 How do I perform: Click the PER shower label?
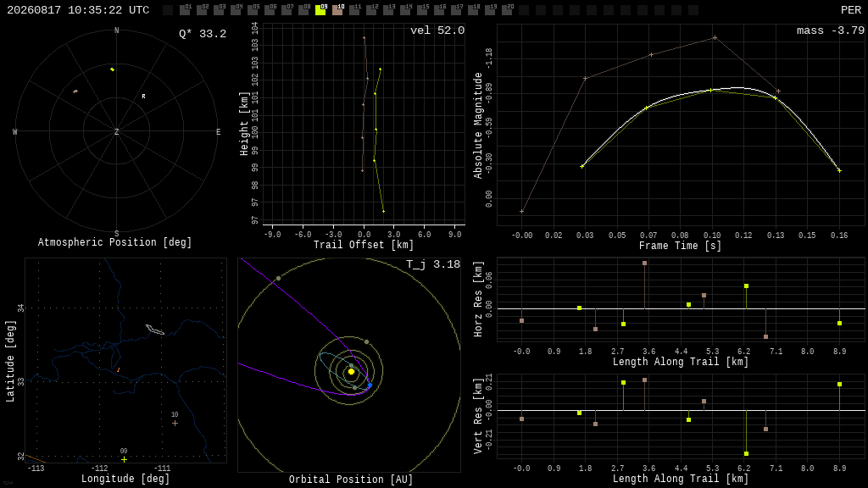(851, 10)
